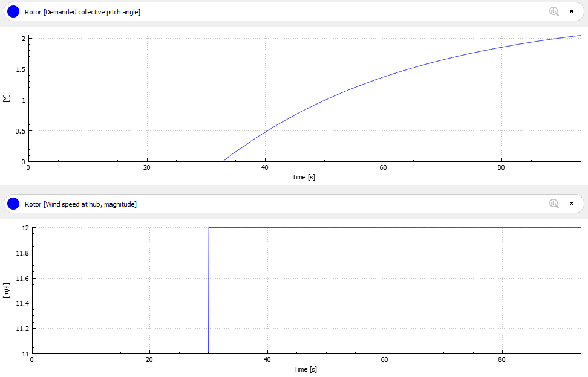Viewport: 588px width, 377px height.
Task: Click the Time [s] label under the wind plot
Action: point(305,369)
